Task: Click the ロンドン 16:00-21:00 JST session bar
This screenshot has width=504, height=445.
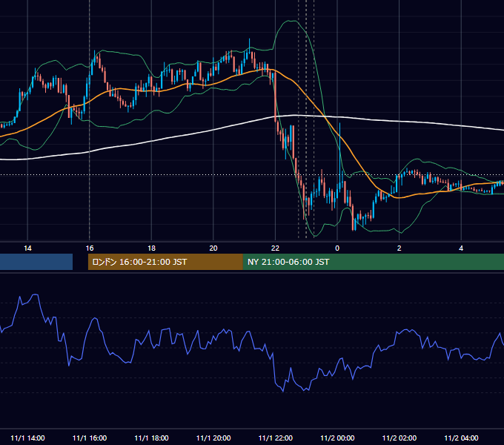Action: coord(165,262)
